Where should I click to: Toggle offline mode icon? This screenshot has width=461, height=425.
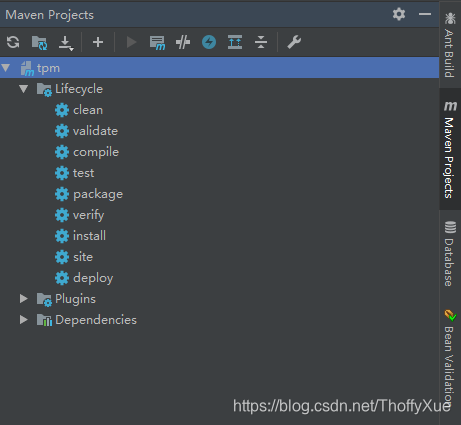(x=183, y=42)
